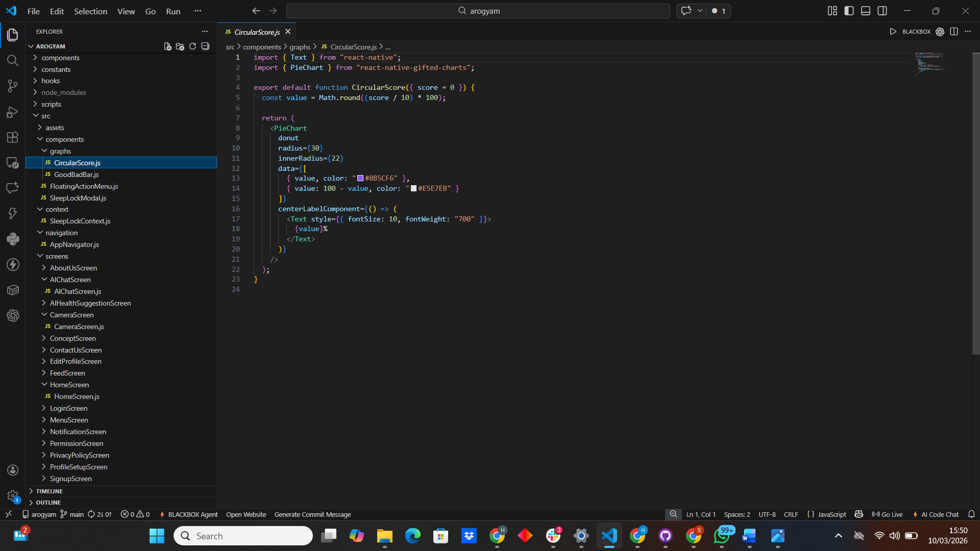
Task: Toggle the primary side bar visibility
Action: click(849, 11)
